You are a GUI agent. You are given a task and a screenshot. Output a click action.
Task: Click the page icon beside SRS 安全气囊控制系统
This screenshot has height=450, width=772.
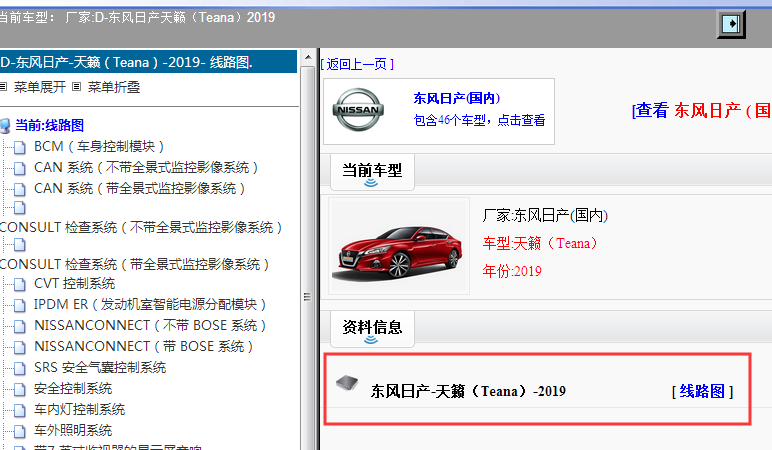point(20,368)
